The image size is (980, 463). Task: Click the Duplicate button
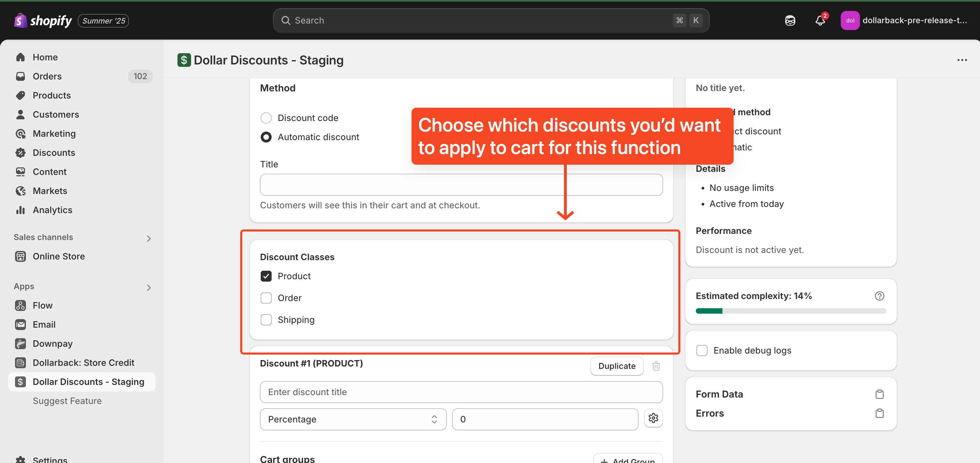(x=616, y=366)
